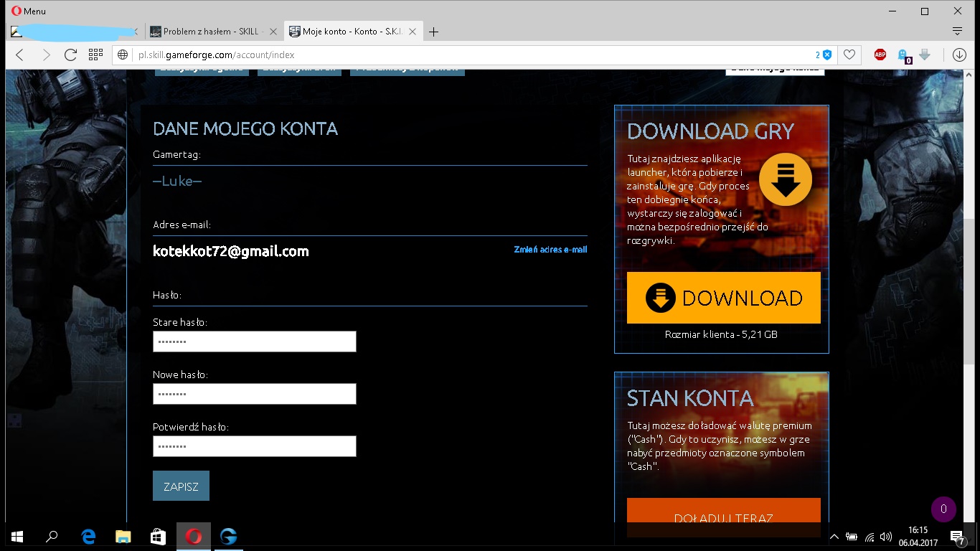The width and height of the screenshot is (980, 551).
Task: Bookmark the page with the heart icon
Action: [x=849, y=55]
